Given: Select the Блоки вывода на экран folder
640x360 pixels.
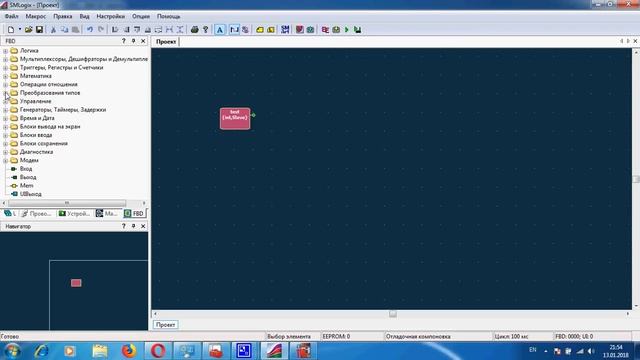Looking at the screenshot, I should click(50, 127).
